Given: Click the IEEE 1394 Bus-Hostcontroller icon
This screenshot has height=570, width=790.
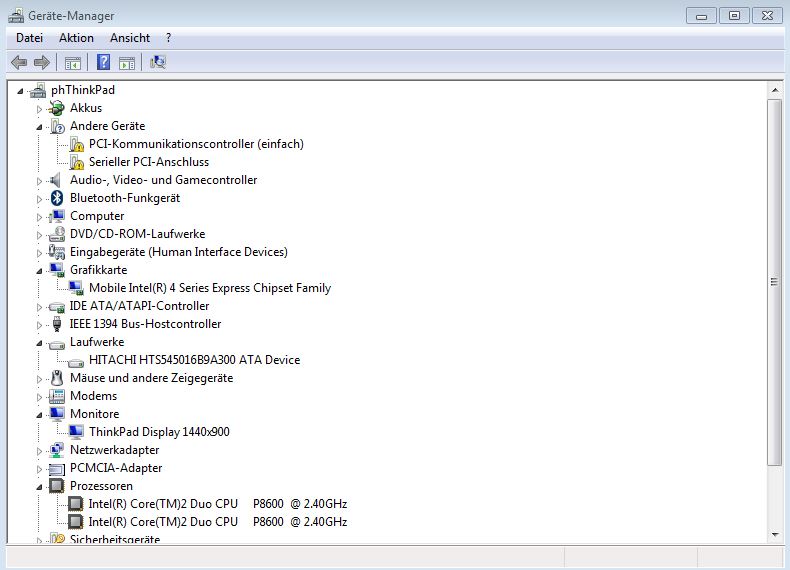Looking at the screenshot, I should click(57, 324).
